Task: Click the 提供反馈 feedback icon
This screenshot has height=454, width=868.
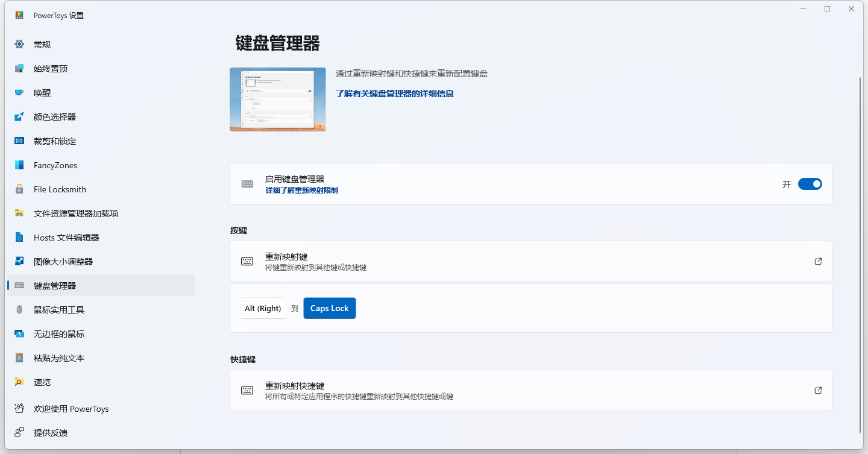Action: [19, 432]
